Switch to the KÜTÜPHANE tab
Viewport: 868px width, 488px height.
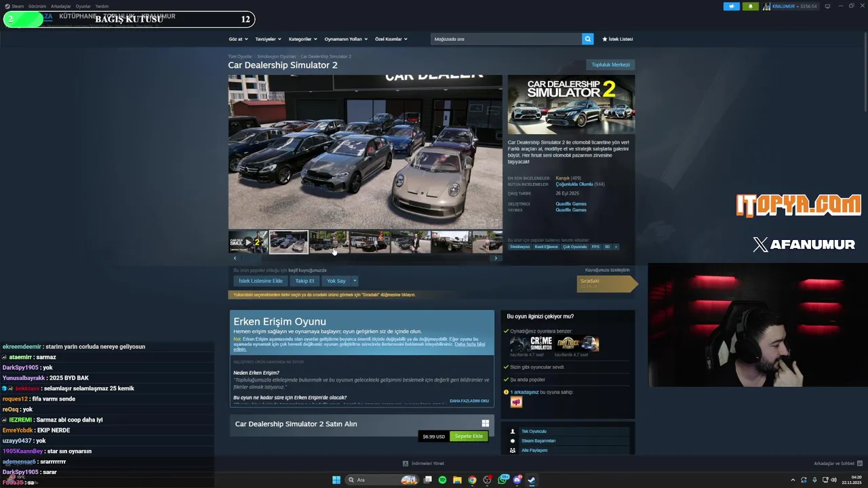click(x=78, y=16)
